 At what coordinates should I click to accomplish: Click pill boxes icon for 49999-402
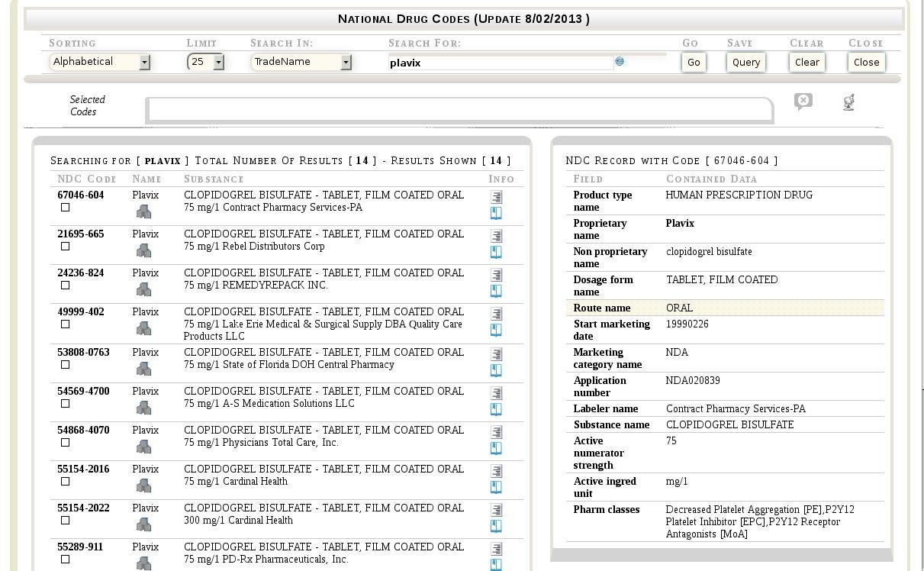143,328
